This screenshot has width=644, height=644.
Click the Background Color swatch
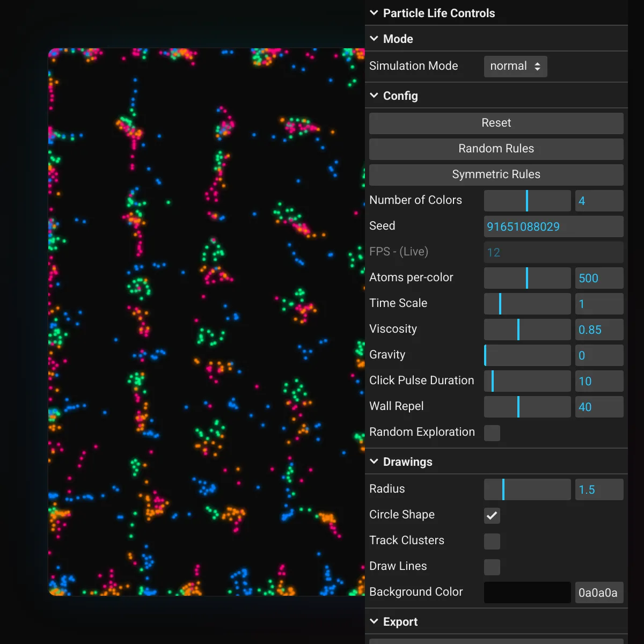[x=527, y=592]
